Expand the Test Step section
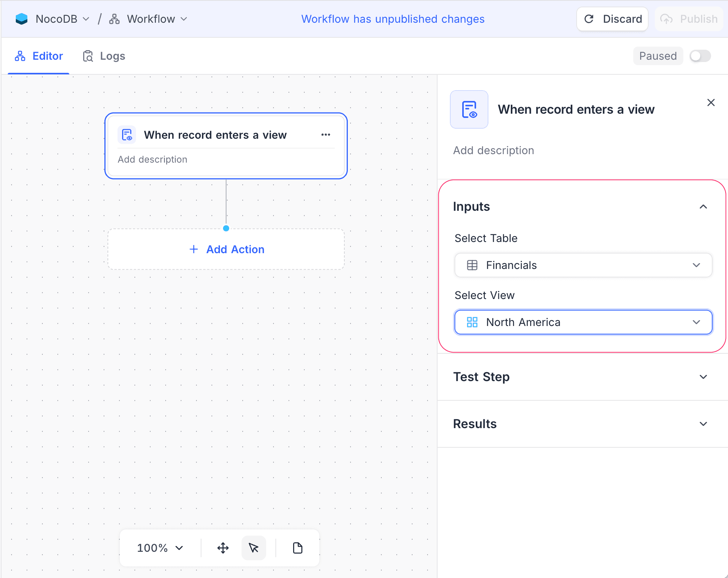 (704, 377)
